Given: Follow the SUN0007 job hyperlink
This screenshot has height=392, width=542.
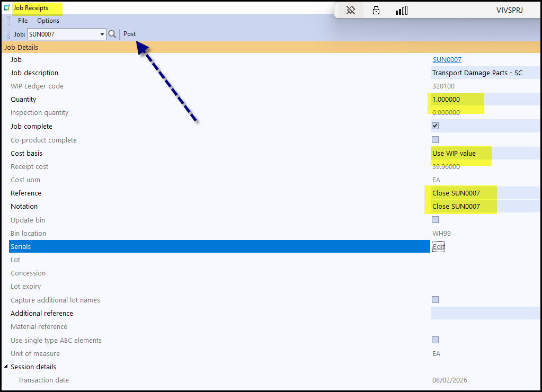Looking at the screenshot, I should pyautogui.click(x=447, y=60).
